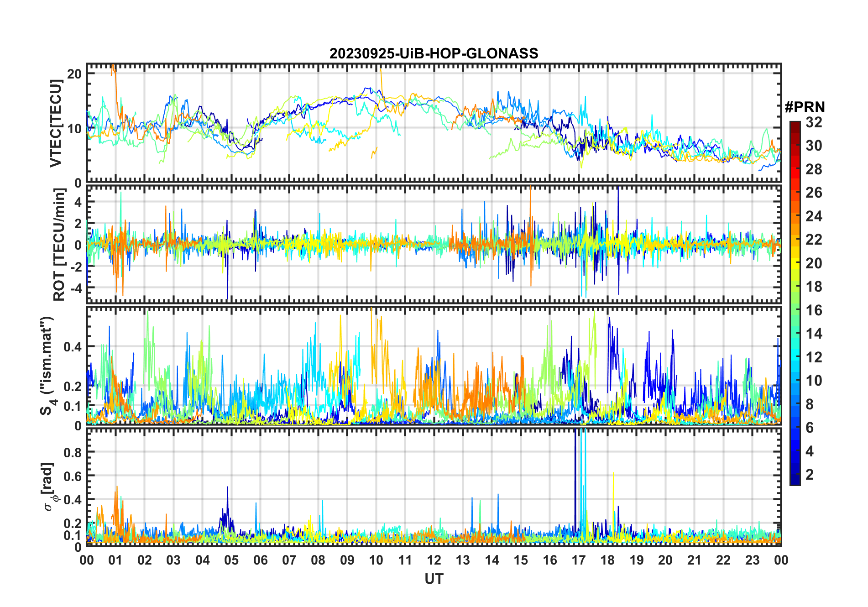Viewport: 868px width, 607px height.
Task: Select the -4 tick on the ROT axis
Action: point(76,288)
